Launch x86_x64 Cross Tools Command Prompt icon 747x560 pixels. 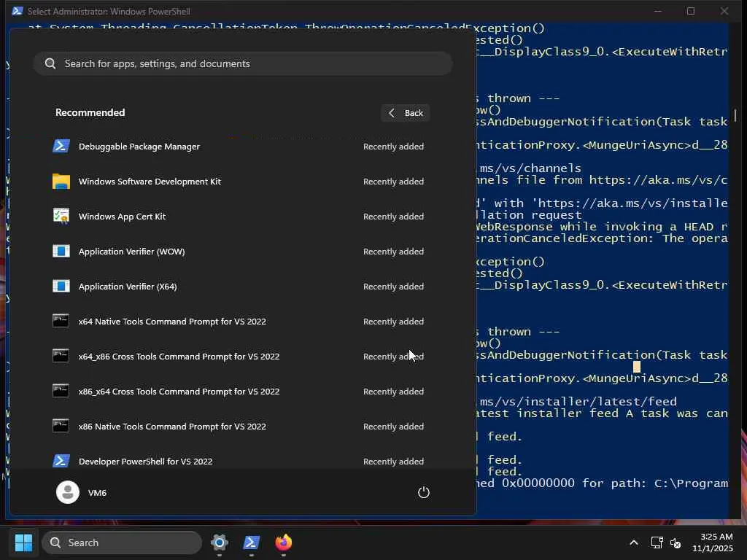61,391
